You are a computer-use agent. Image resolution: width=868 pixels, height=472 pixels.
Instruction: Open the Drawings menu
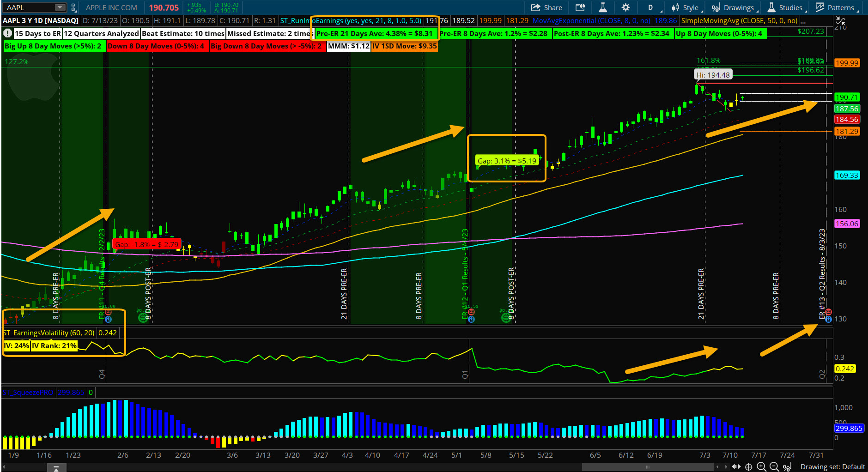[x=740, y=7]
